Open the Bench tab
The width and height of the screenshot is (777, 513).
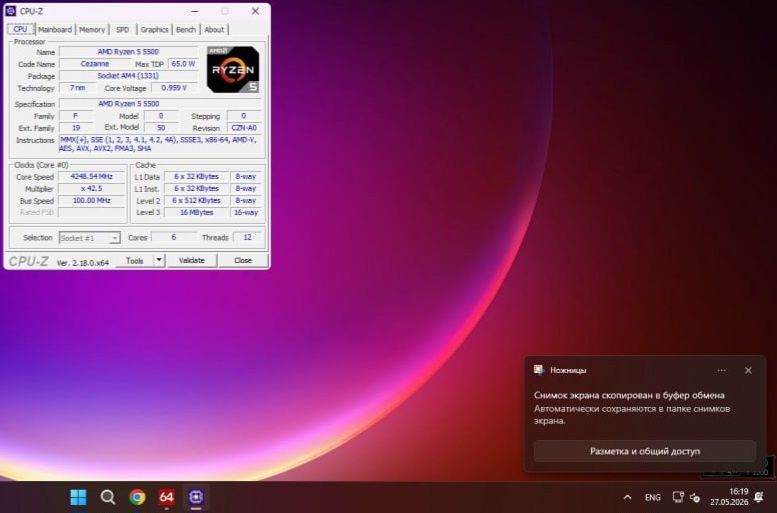point(186,30)
